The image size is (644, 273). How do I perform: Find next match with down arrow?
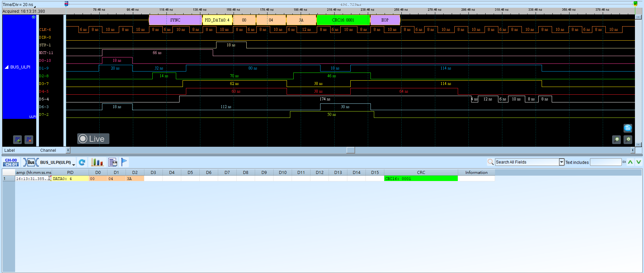pyautogui.click(x=639, y=162)
